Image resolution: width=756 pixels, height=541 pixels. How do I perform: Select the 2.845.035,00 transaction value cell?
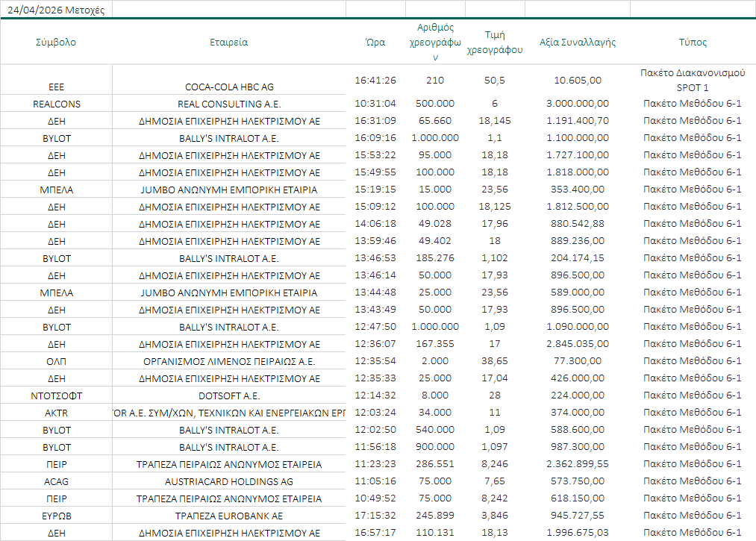pyautogui.click(x=578, y=344)
